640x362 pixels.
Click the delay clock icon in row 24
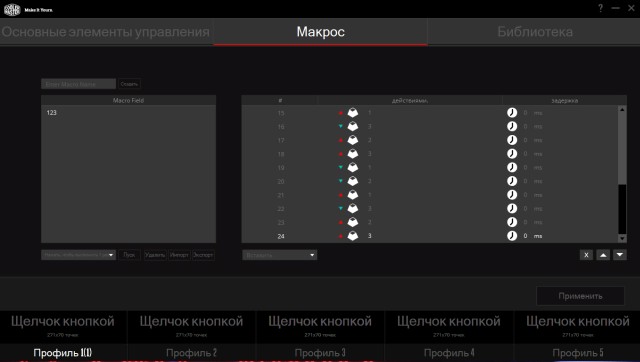pyautogui.click(x=512, y=236)
